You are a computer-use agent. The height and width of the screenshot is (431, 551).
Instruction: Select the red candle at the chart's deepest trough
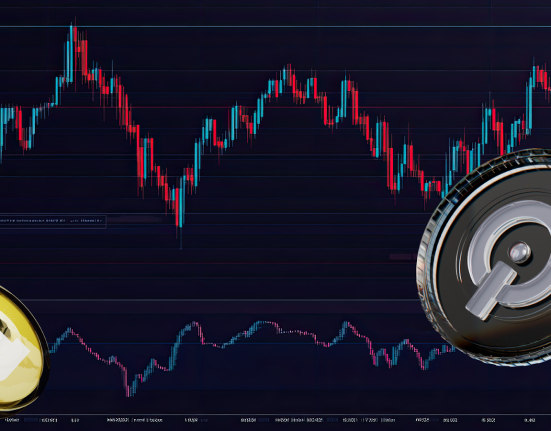pos(177,207)
